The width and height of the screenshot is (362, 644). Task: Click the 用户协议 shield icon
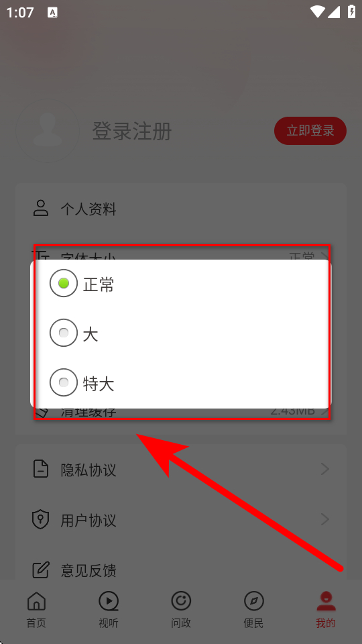41,519
